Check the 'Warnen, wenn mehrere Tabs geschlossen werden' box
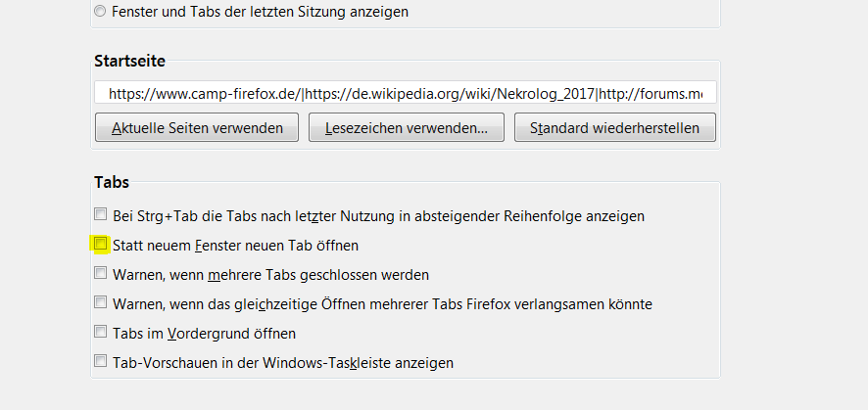868x410 pixels. tap(100, 274)
